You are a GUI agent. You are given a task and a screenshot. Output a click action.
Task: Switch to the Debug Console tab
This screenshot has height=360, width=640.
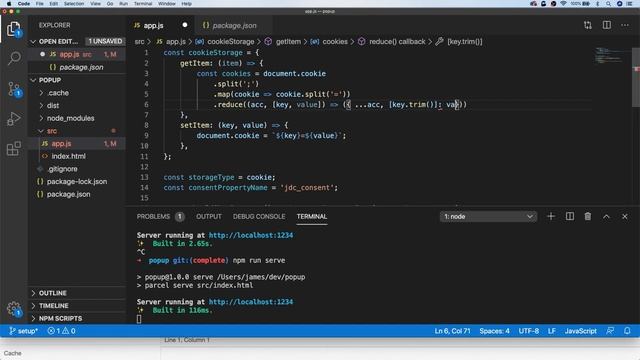click(259, 217)
